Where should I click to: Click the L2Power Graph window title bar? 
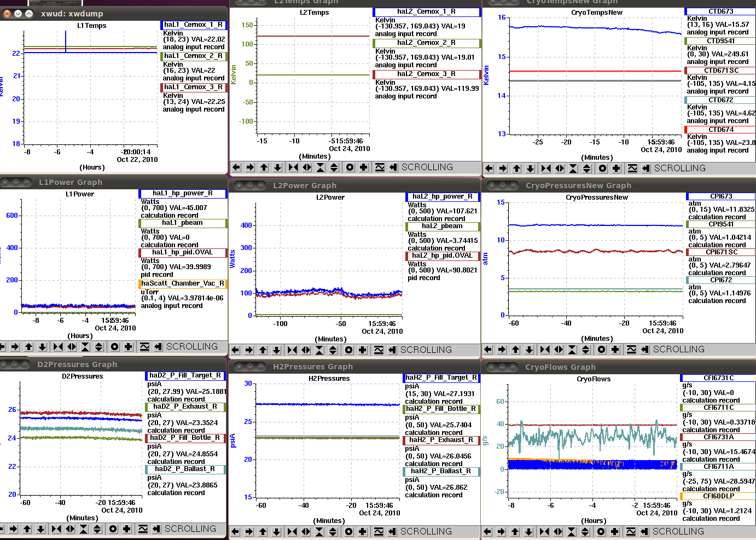point(354,185)
